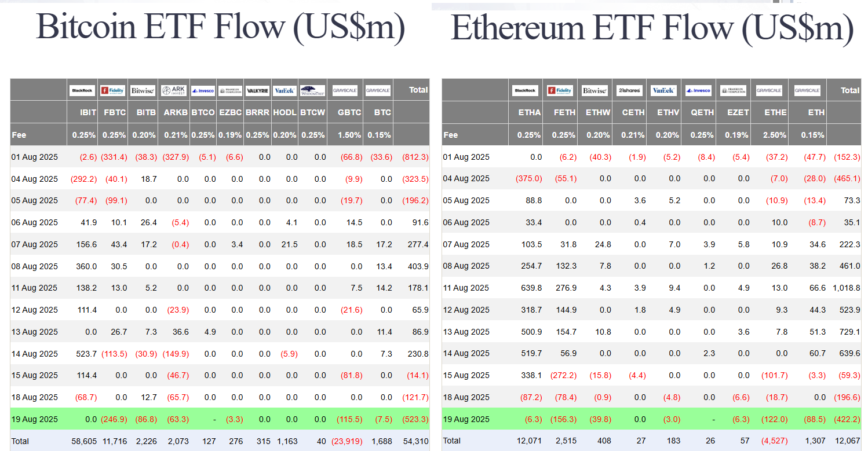Select the 1,018.8 total cell for 11 Aug
This screenshot has height=451, width=868.
[x=847, y=288]
